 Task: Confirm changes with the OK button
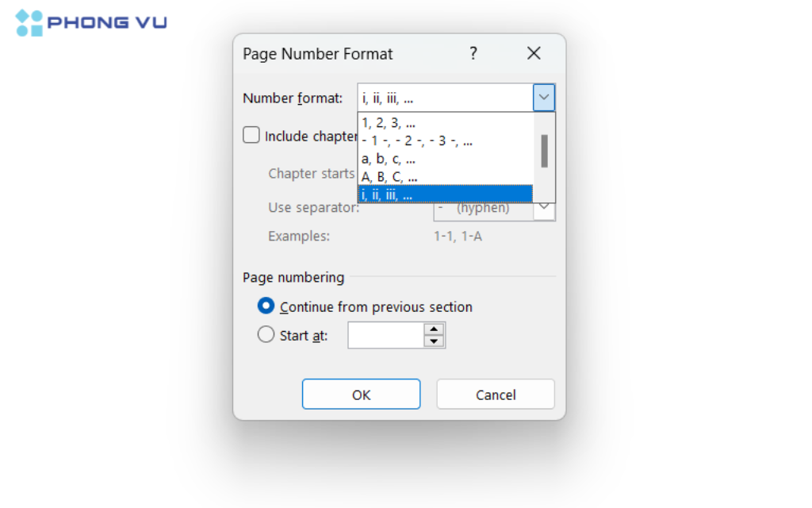pyautogui.click(x=361, y=394)
